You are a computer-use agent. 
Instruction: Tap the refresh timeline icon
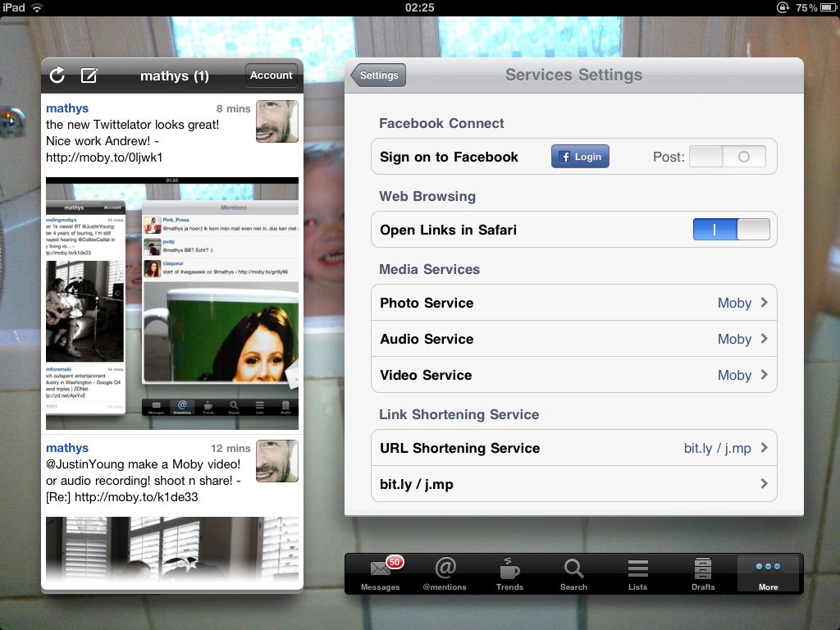tap(57, 75)
